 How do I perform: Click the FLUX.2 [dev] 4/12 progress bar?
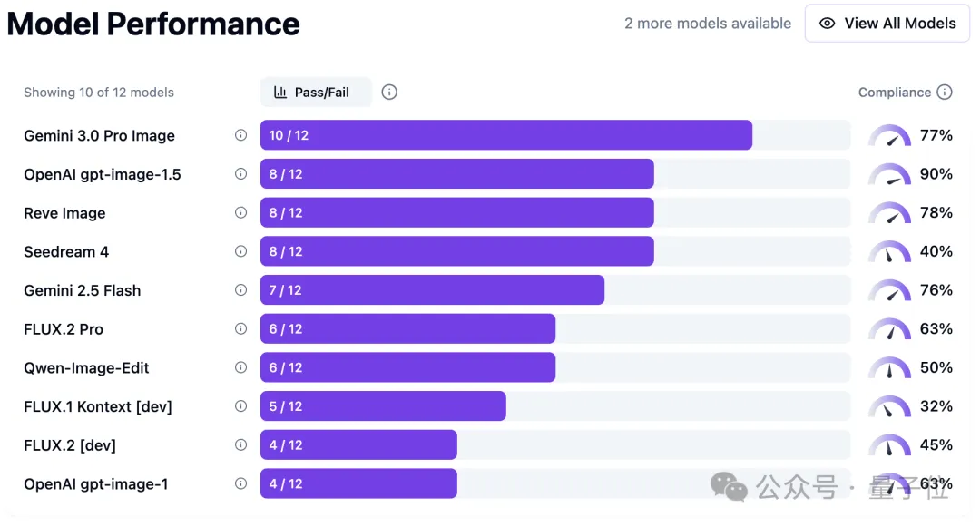coord(358,445)
